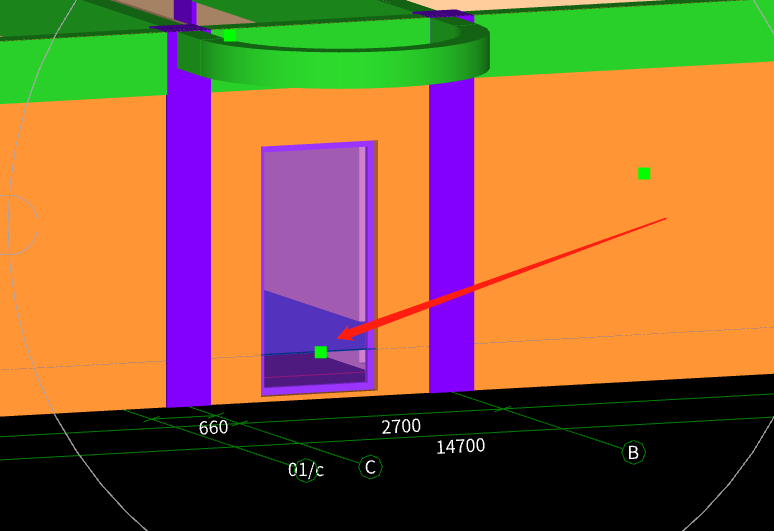Image resolution: width=774 pixels, height=531 pixels.
Task: Select the axis bubble labeled B
Action: pyautogui.click(x=633, y=452)
